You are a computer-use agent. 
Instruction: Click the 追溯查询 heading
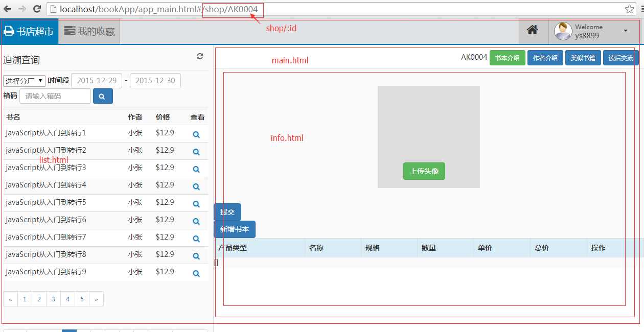click(x=21, y=60)
